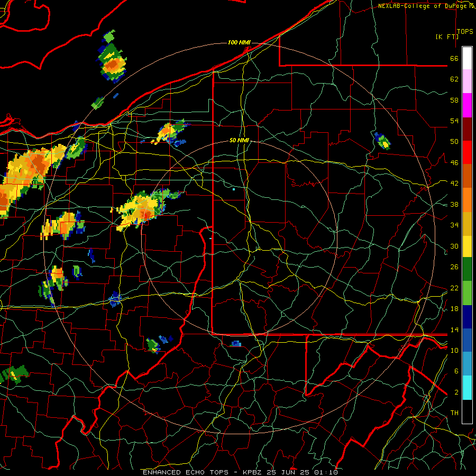
Task: Pick the navy blue swatch in the legend
Action: (x=467, y=317)
